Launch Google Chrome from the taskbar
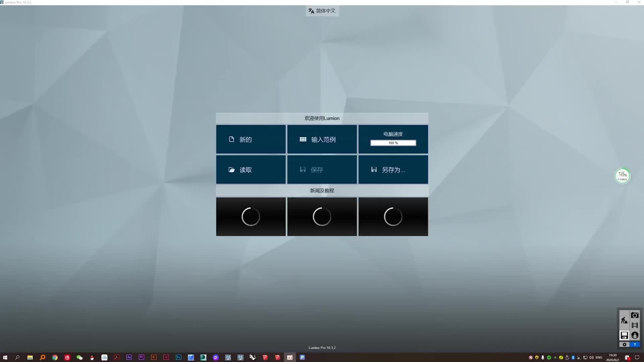Screen dimensions: 644x362 click(55, 357)
